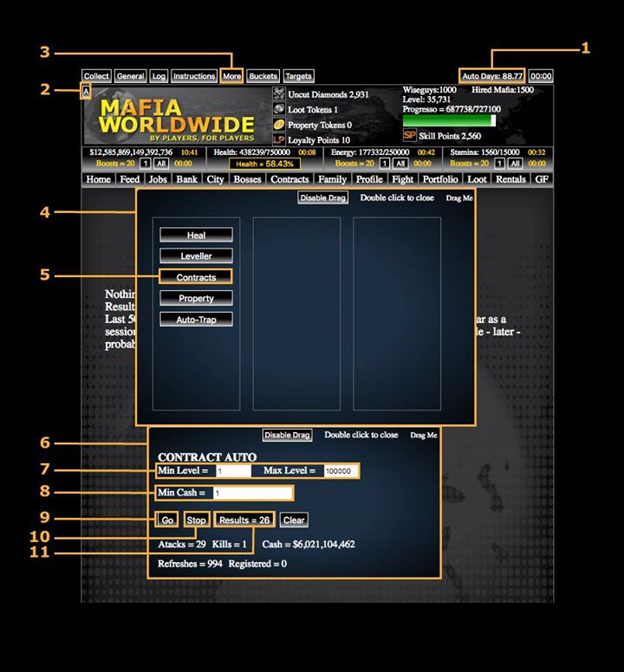Screen dimensions: 624x672
Task: Click the Contracts button in the More panel
Action: (196, 277)
